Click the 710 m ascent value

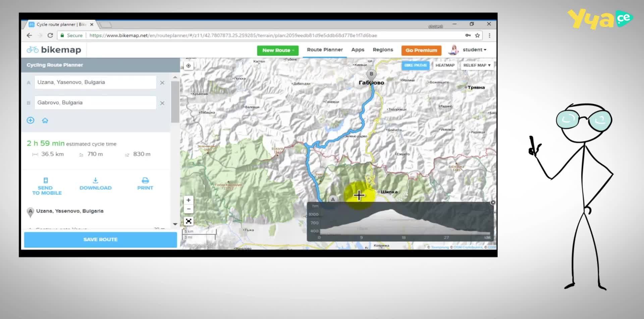coord(95,154)
